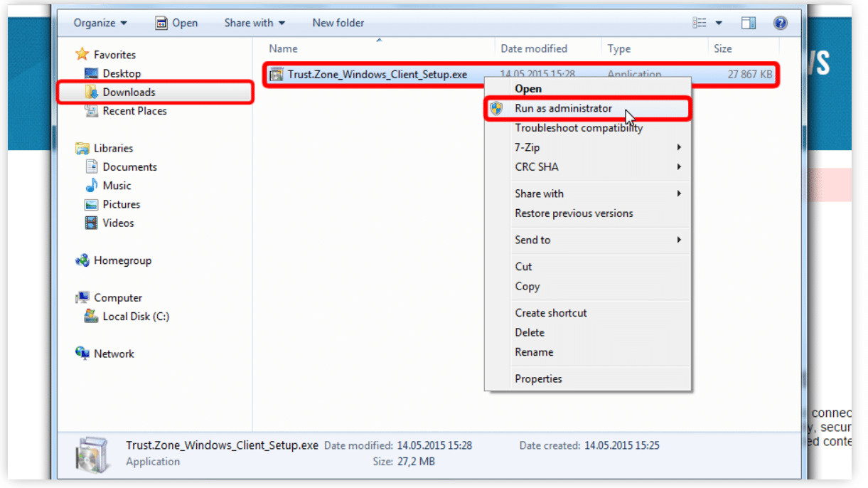Choose Restore previous versions
Image resolution: width=868 pixels, height=488 pixels.
[574, 213]
